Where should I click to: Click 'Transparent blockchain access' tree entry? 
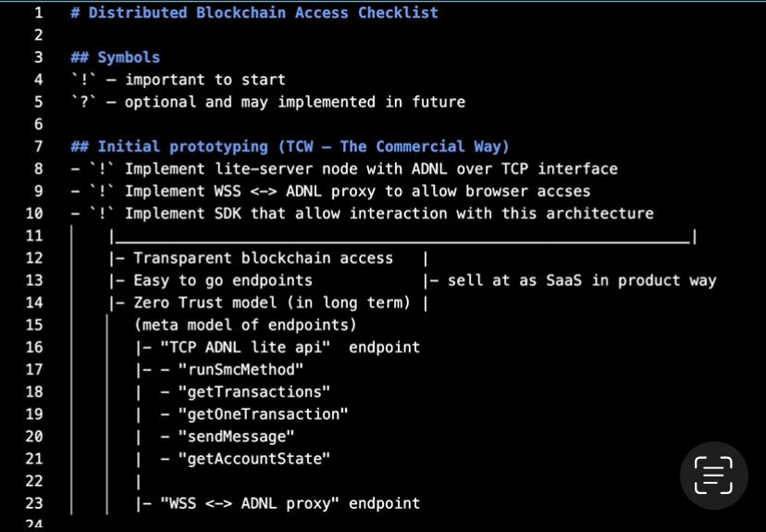point(263,258)
